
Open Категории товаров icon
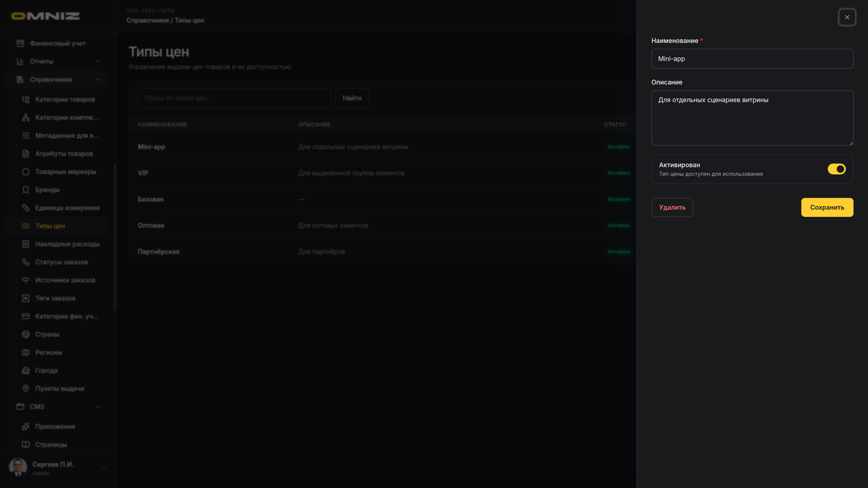pos(25,99)
